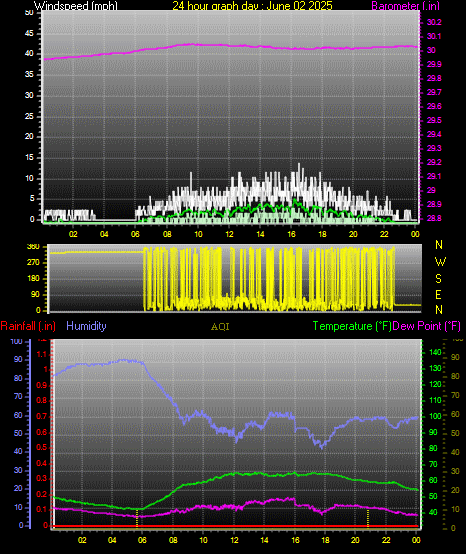
Task: Click the '140' temperature axis value
Action: [x=435, y=352]
